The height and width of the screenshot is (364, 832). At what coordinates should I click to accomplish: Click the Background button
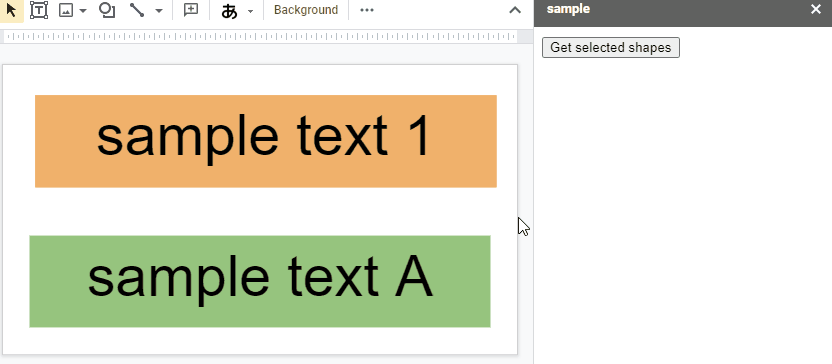click(306, 10)
